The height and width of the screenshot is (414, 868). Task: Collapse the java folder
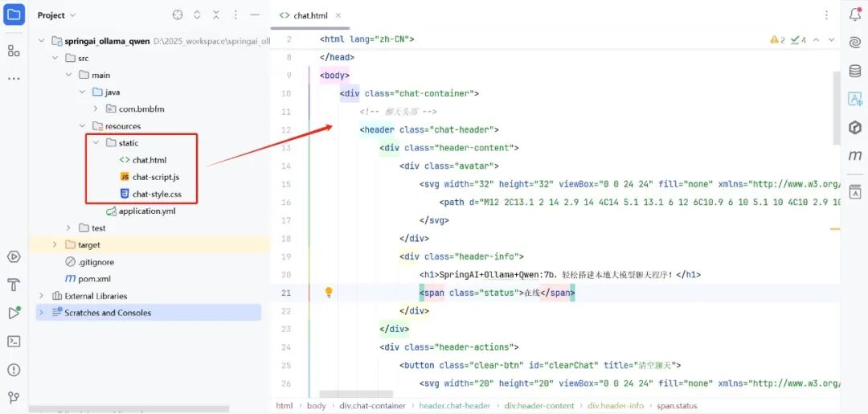pyautogui.click(x=82, y=92)
